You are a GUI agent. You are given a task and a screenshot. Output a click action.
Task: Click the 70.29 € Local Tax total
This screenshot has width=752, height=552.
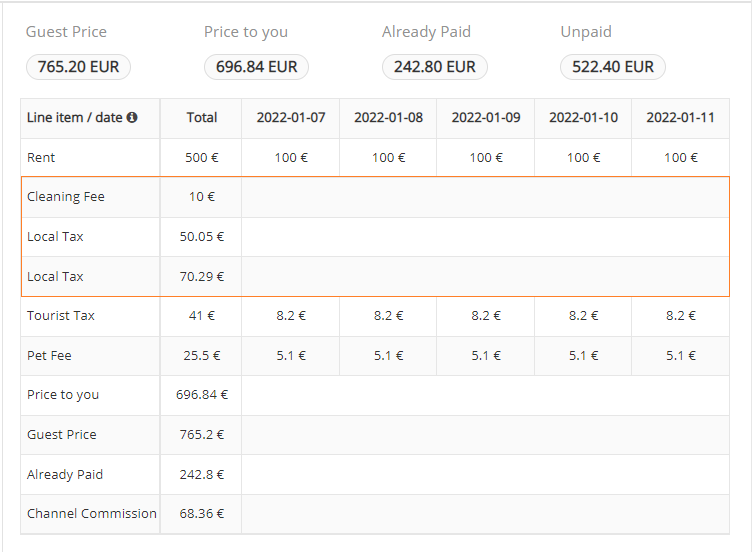(x=201, y=277)
